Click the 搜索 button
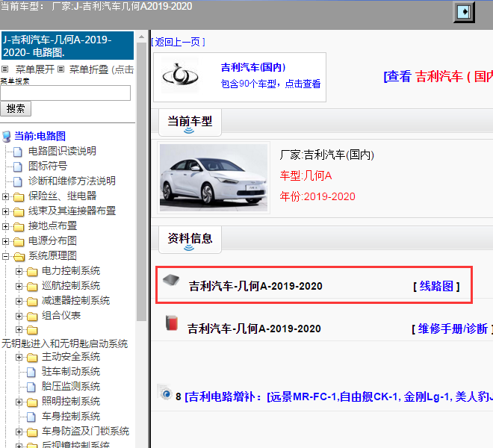Image resolution: width=493 pixels, height=448 pixels. tap(16, 109)
